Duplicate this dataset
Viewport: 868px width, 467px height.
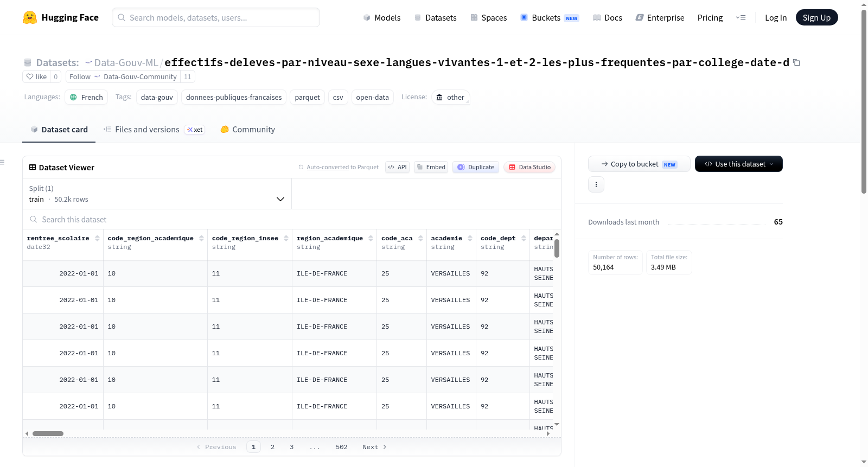476,167
